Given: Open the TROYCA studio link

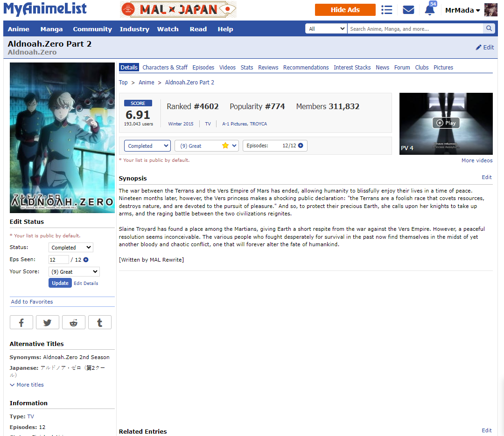Looking at the screenshot, I should (x=259, y=124).
